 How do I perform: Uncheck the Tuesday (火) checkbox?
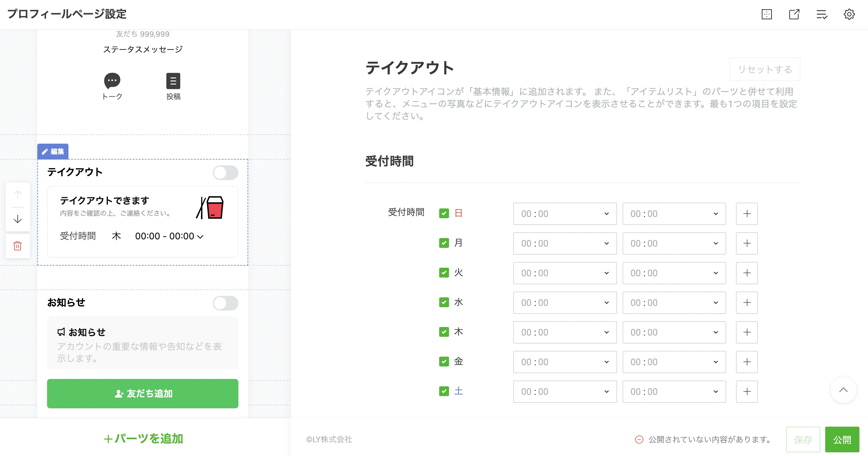click(x=444, y=273)
